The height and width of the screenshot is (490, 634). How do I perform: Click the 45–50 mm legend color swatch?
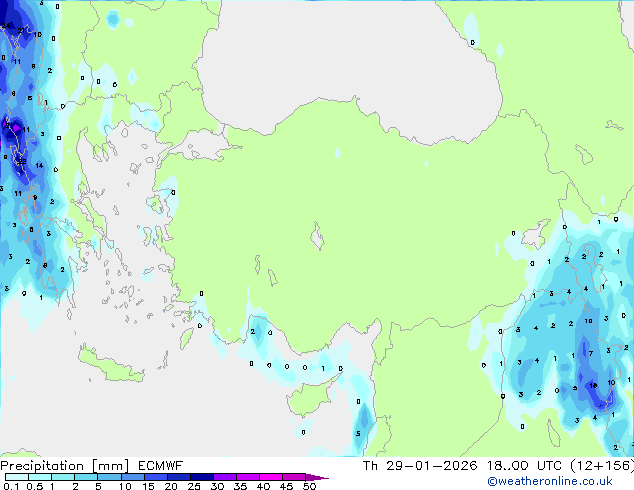[294, 477]
